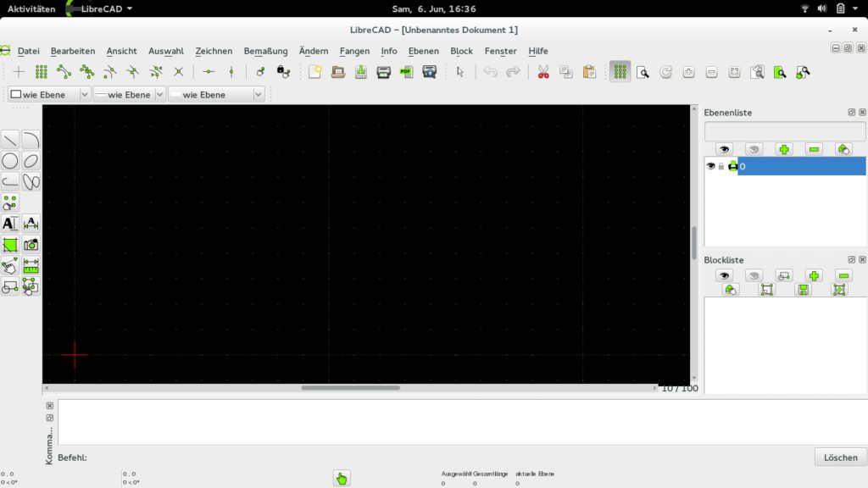Export drawing as PDF icon
868x488 pixels.
point(406,72)
